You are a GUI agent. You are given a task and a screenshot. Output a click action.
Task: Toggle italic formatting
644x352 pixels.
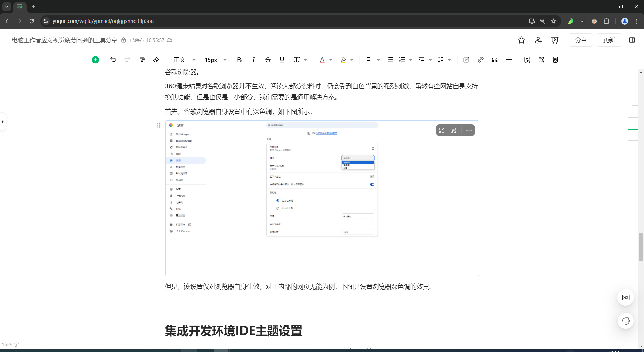pyautogui.click(x=253, y=60)
